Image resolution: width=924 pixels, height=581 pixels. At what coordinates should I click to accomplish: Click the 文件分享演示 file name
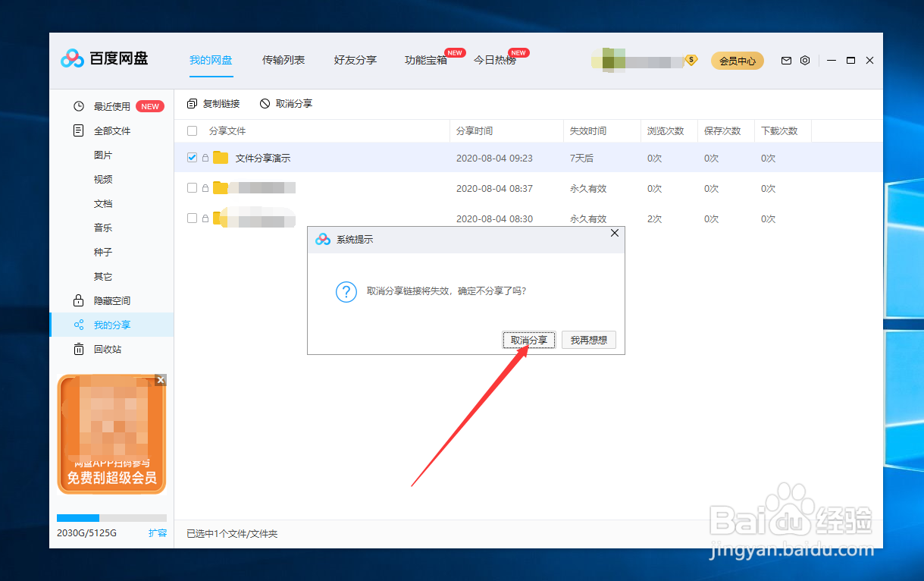(x=263, y=158)
